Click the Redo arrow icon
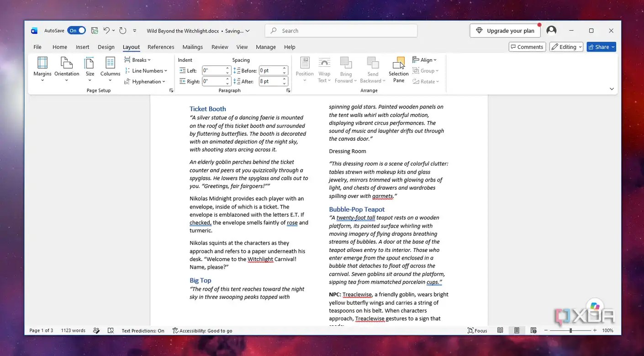Image resolution: width=644 pixels, height=356 pixels. [x=122, y=31]
